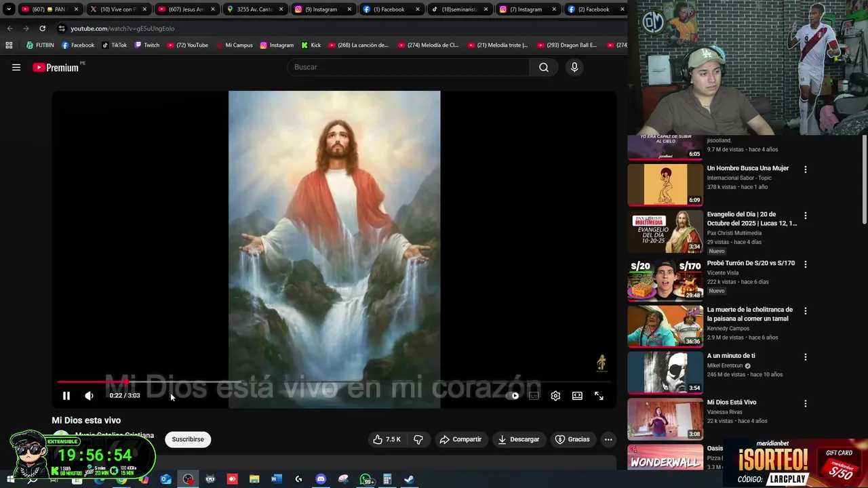The width and height of the screenshot is (868, 488).
Task: Mute the video volume speaker
Action: click(x=89, y=396)
